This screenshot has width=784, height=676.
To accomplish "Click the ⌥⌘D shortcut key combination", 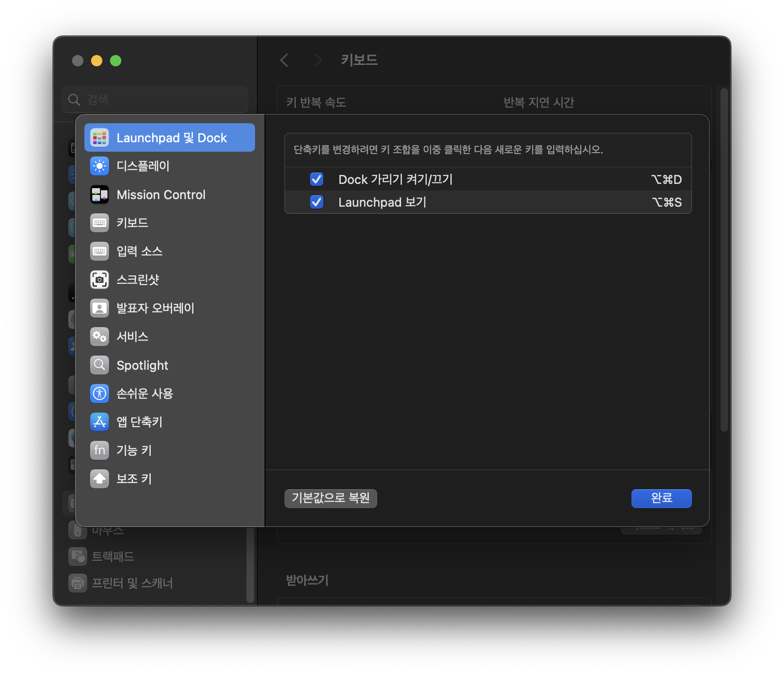I will pos(666,179).
